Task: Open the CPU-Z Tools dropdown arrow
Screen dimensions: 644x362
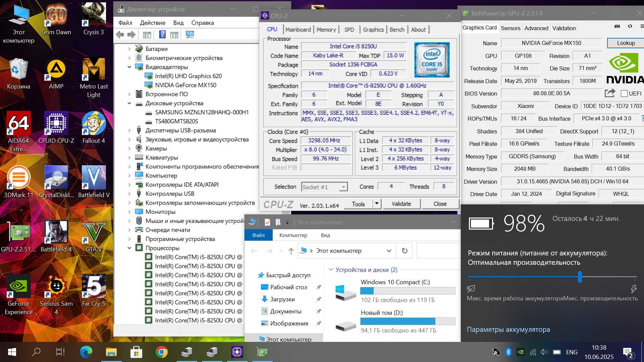Action: pyautogui.click(x=377, y=203)
